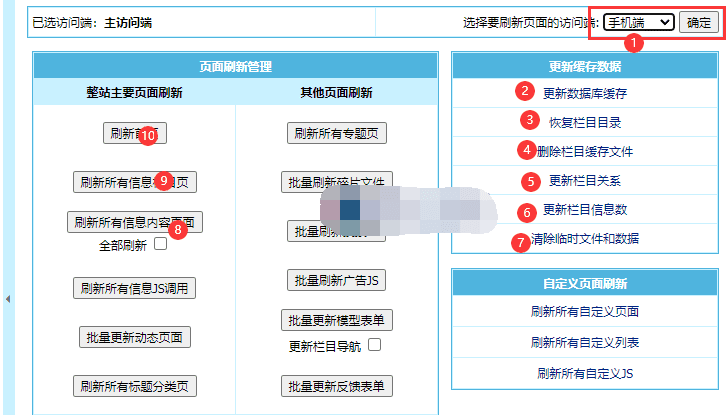
Task: Collapse the left sidebar arrow
Action: click(x=8, y=299)
